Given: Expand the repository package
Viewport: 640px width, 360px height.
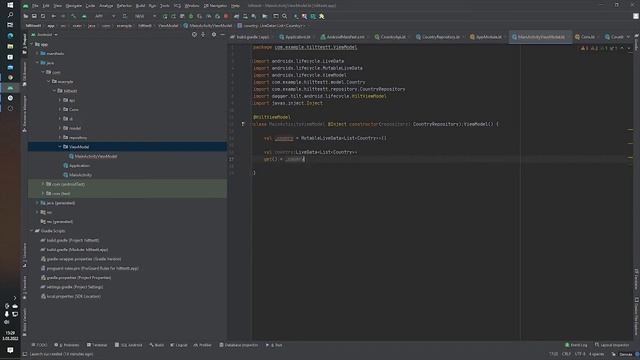Looking at the screenshot, I should (x=60, y=138).
